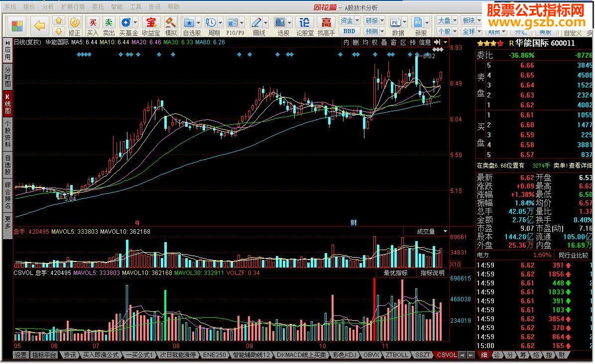This screenshot has width=595, height=364.
Task: Open the 扩展行情 menu
Action: coord(73,7)
